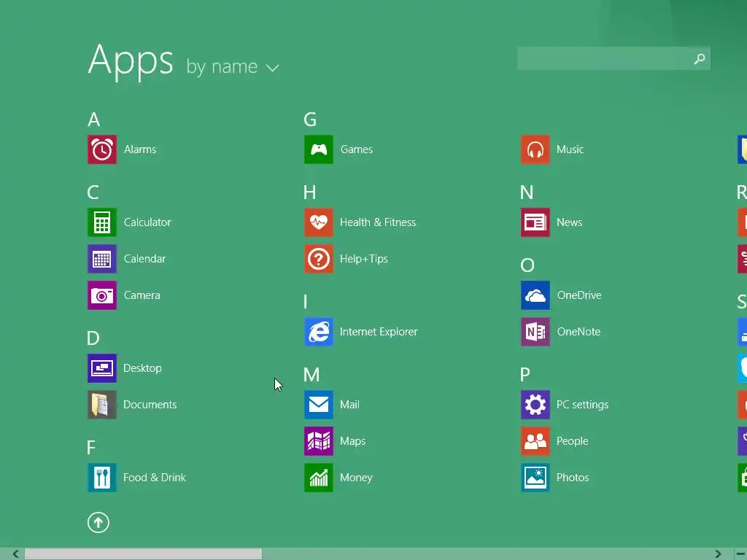
Task: Launch the OneDrive app icon
Action: [535, 295]
